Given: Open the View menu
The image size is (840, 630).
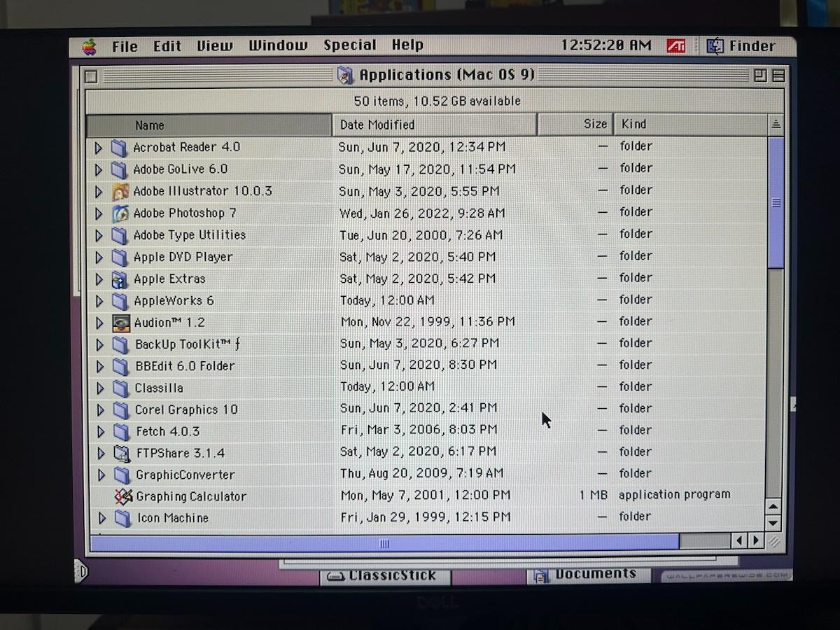Looking at the screenshot, I should [x=215, y=46].
